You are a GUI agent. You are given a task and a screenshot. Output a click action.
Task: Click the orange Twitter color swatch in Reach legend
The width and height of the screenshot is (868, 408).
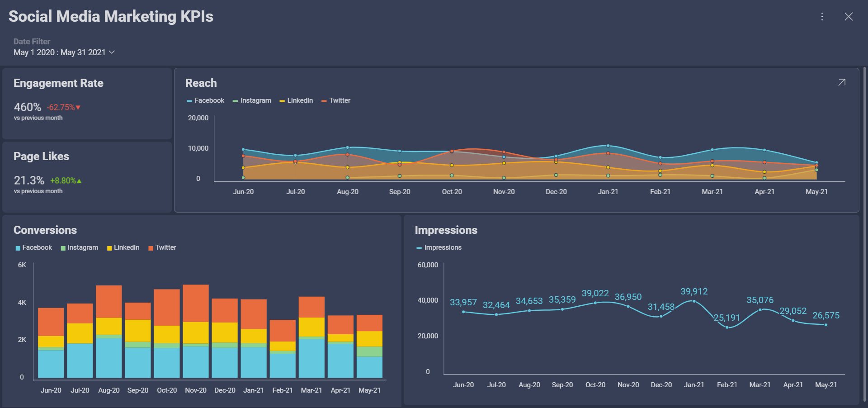click(325, 100)
